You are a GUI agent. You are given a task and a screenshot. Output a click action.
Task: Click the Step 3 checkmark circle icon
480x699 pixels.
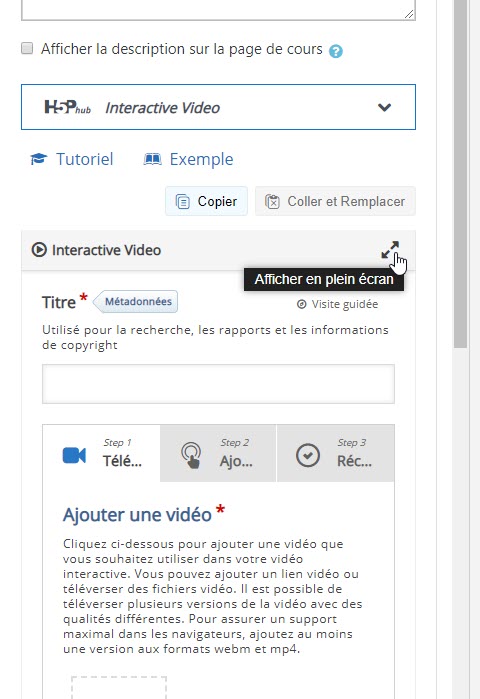coord(308,455)
